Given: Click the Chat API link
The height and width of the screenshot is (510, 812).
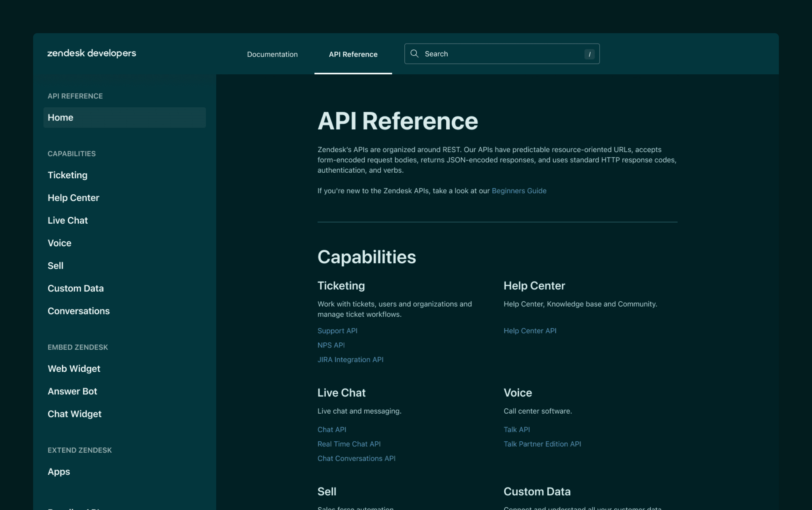Looking at the screenshot, I should tap(331, 429).
